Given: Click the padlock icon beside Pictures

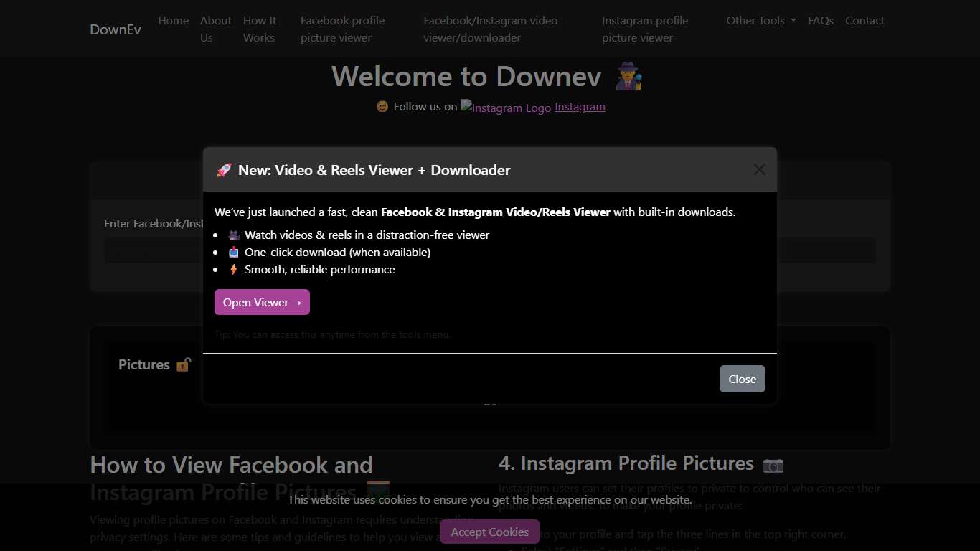Looking at the screenshot, I should 184,364.
